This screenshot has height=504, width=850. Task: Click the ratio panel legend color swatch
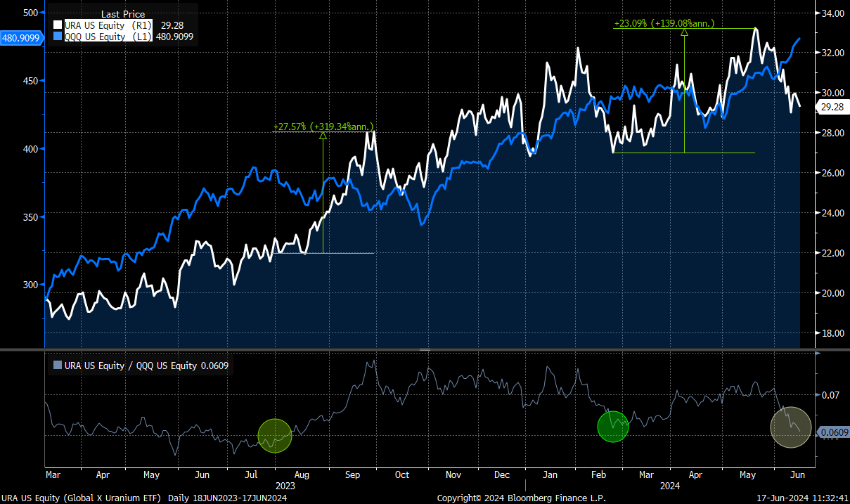click(x=58, y=365)
